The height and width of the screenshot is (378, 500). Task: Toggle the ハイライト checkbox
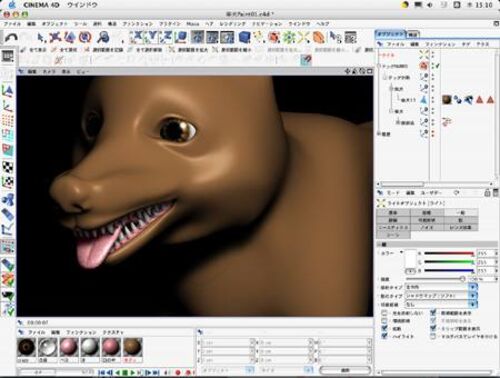[384, 336]
